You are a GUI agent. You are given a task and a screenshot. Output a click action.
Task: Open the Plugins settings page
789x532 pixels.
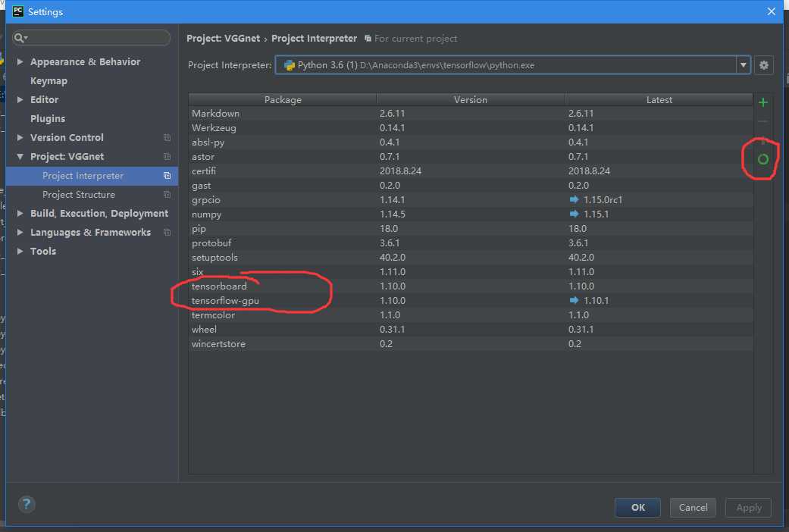(x=48, y=119)
